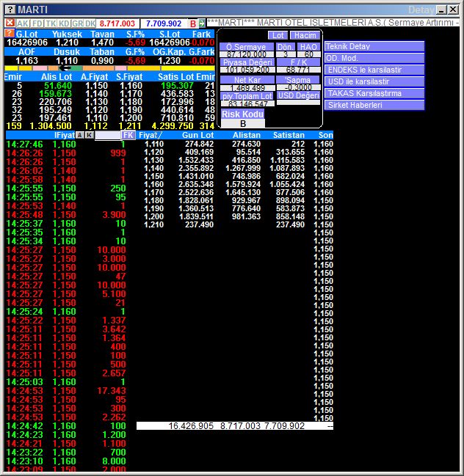The height and width of the screenshot is (476, 464).
Task: Click the Risk Kodu value B
Action: pyautogui.click(x=243, y=123)
